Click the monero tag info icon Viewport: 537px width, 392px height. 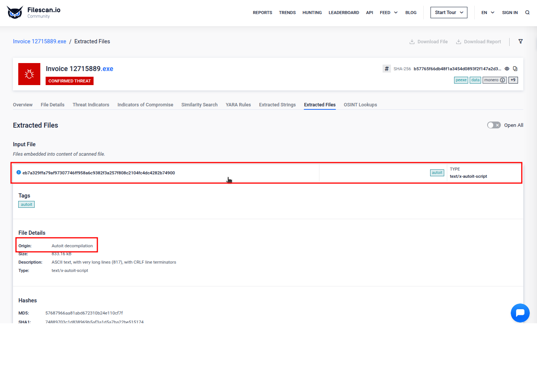502,80
